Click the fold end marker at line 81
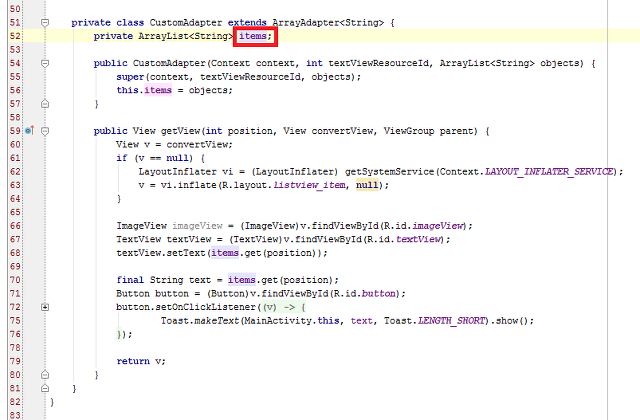 [45, 388]
